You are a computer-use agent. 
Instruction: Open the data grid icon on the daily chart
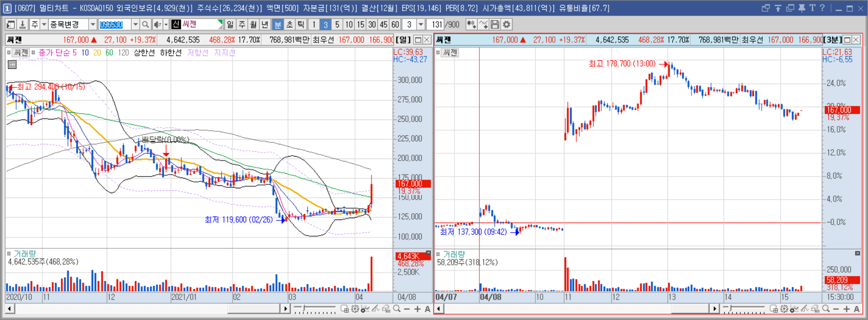coord(12,64)
